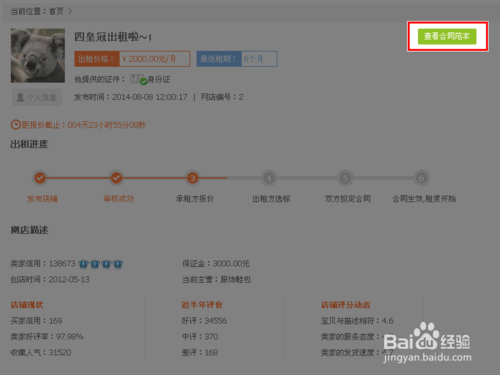Viewport: 500px width, 375px height.
Task: Click the 承租方报价 step label
Action: (195, 199)
